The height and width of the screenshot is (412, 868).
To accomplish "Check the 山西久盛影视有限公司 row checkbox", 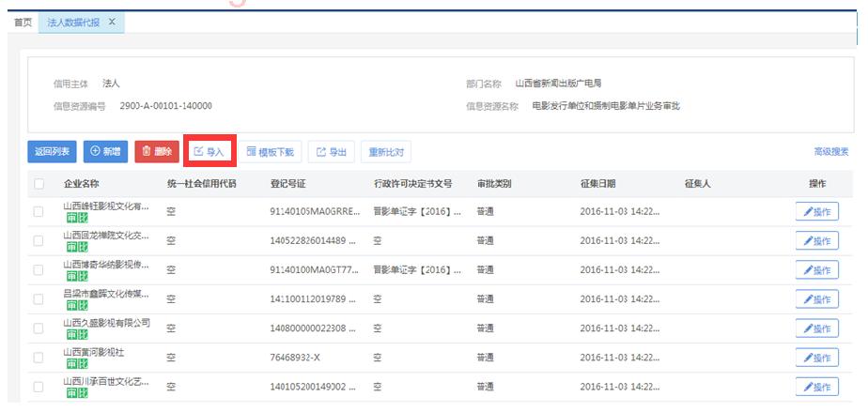I will point(39,328).
